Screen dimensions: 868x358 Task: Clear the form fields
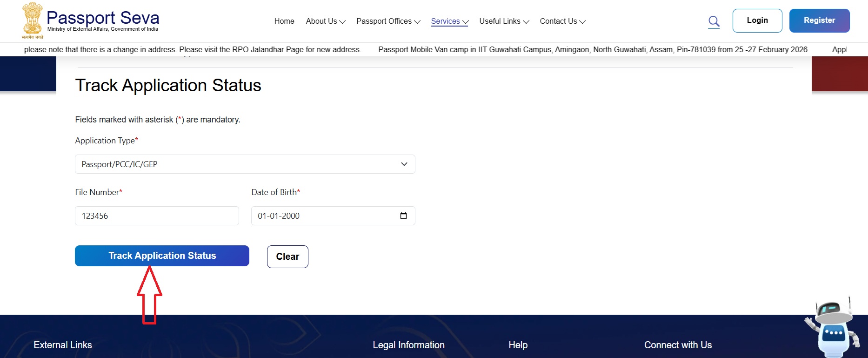point(287,257)
